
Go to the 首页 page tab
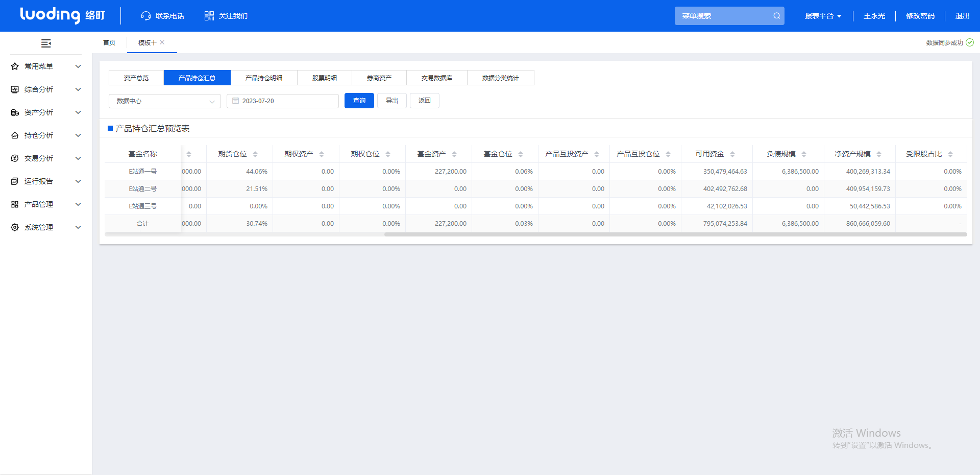(109, 42)
